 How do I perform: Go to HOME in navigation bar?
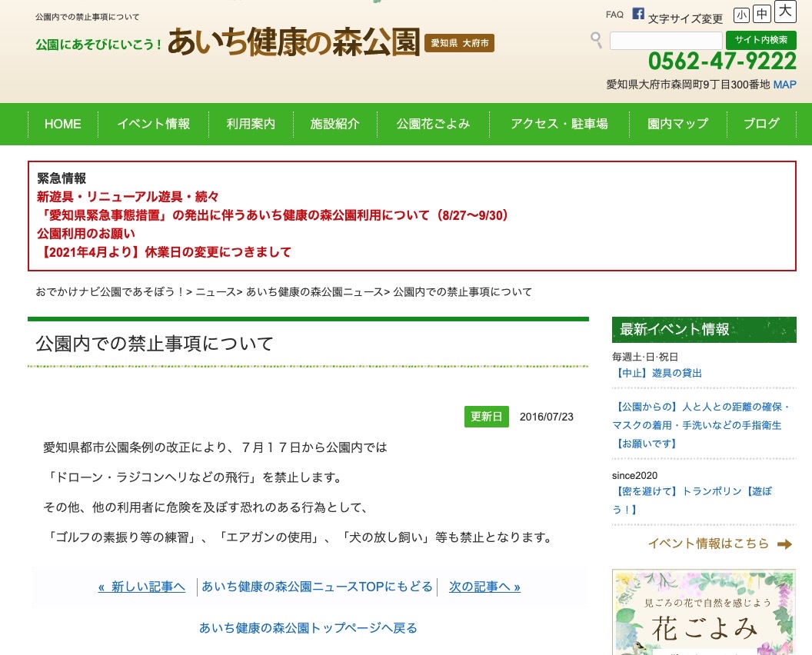pos(62,125)
